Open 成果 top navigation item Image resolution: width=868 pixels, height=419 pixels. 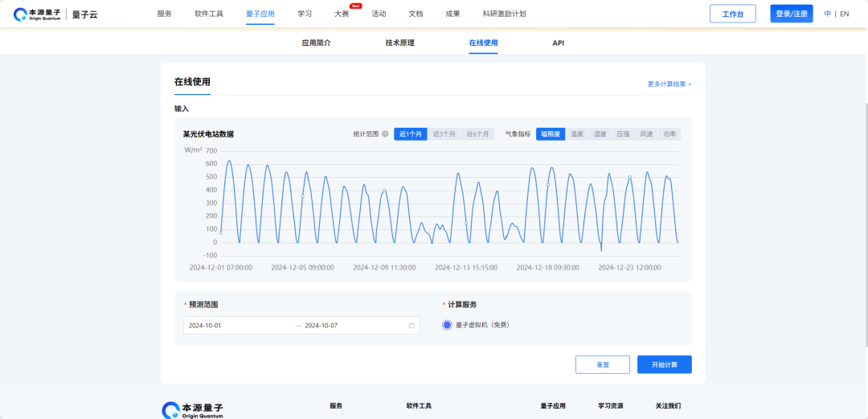click(x=452, y=14)
